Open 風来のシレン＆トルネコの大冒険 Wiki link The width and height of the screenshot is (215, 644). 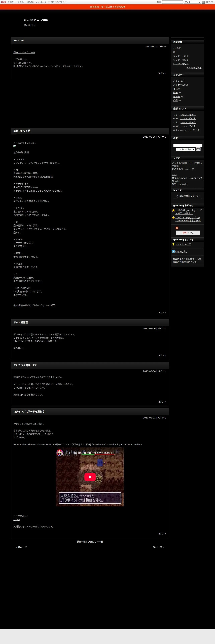187,180
